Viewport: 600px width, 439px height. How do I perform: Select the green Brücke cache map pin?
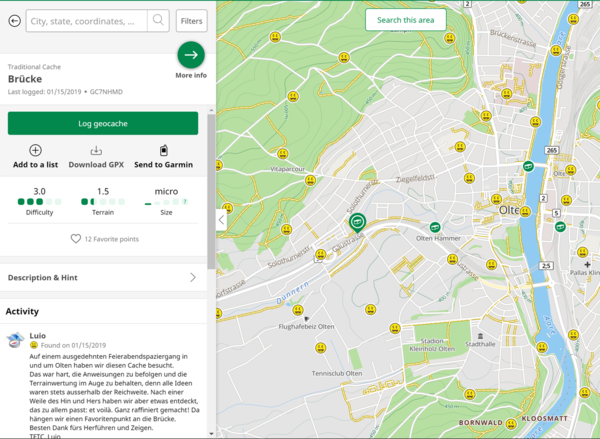357,222
